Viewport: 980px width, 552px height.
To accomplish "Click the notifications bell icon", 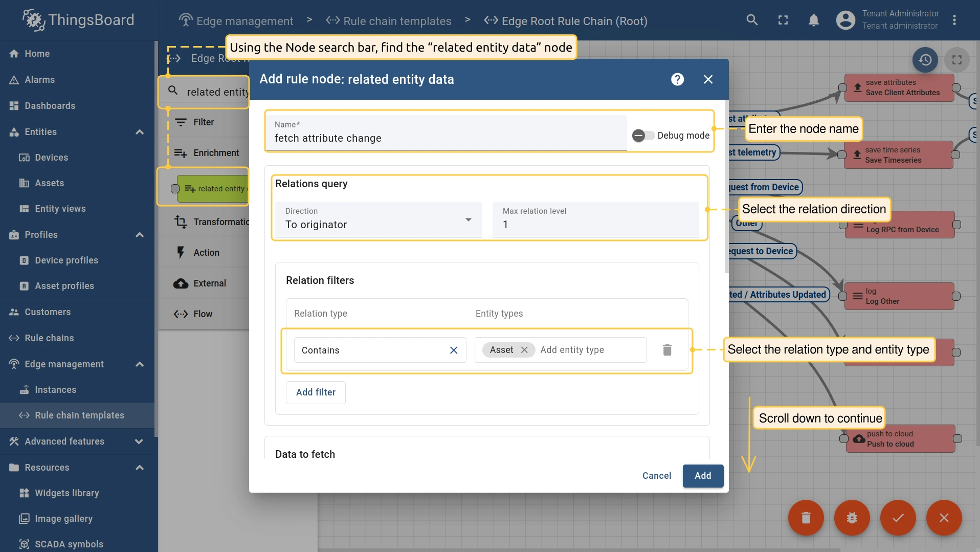I will tap(813, 20).
